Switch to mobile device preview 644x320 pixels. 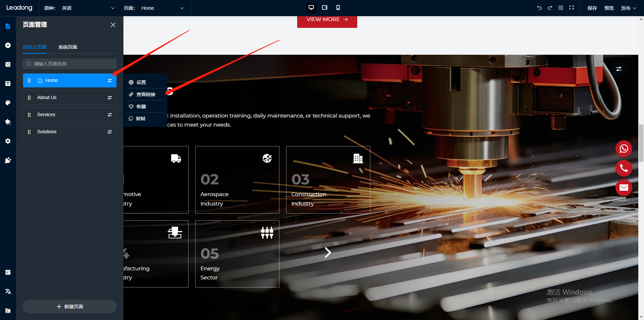coord(338,8)
